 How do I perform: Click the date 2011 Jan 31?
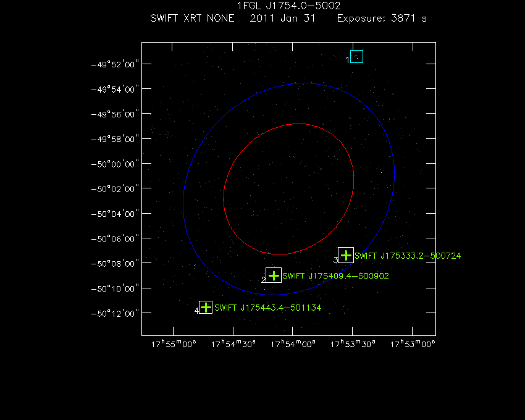click(x=282, y=18)
